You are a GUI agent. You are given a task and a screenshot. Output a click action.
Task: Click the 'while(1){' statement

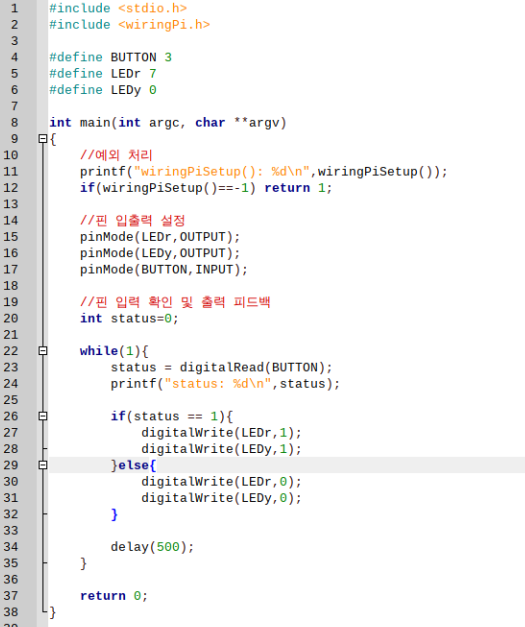pyautogui.click(x=114, y=351)
